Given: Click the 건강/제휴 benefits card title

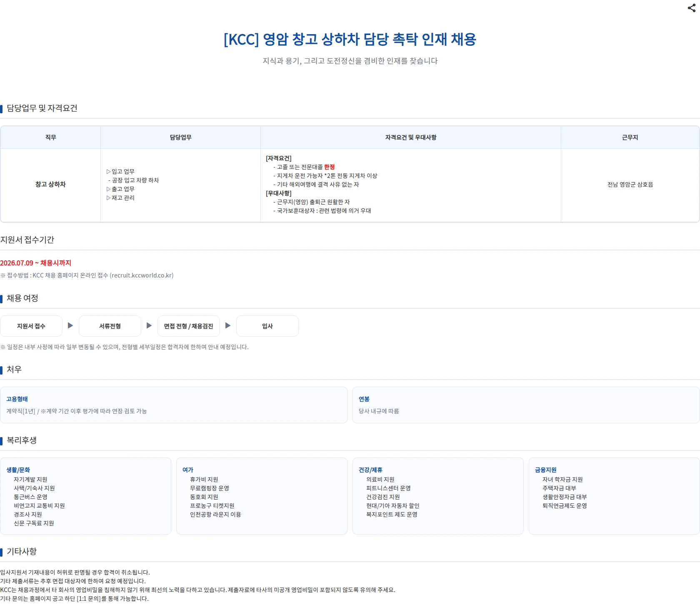Looking at the screenshot, I should point(370,470).
